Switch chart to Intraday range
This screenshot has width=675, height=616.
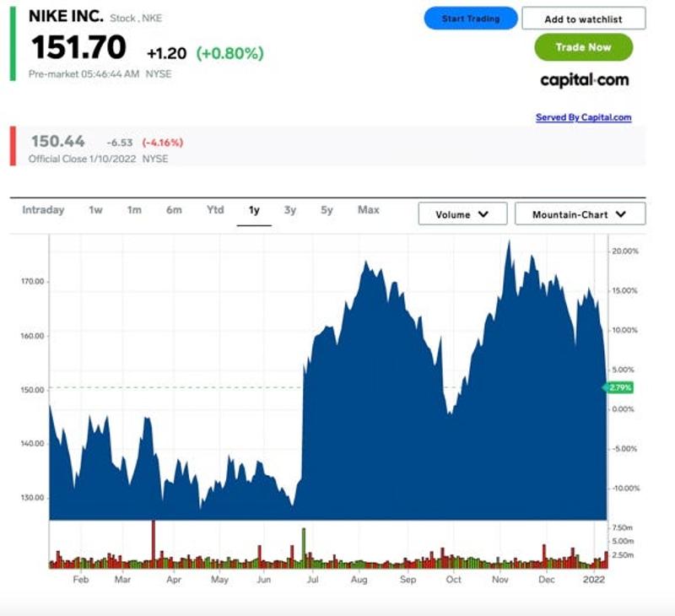(43, 209)
